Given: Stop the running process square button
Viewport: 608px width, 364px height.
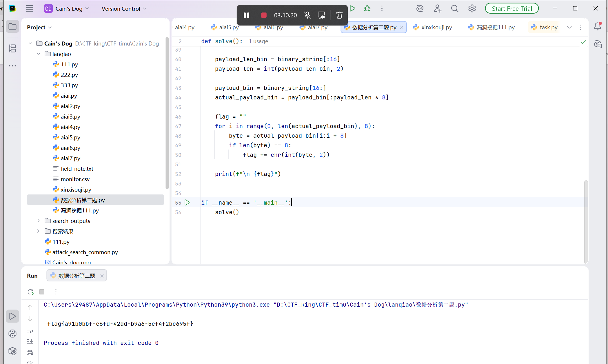Looking at the screenshot, I should coord(42,292).
